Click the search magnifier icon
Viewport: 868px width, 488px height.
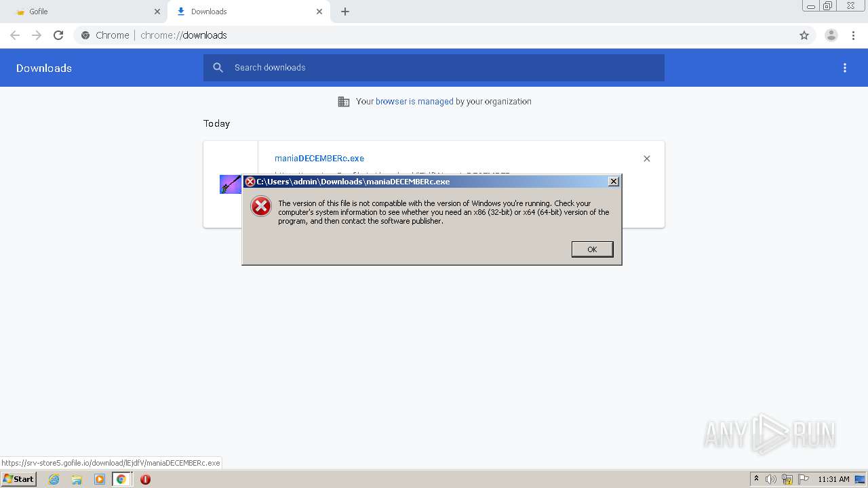pyautogui.click(x=218, y=68)
